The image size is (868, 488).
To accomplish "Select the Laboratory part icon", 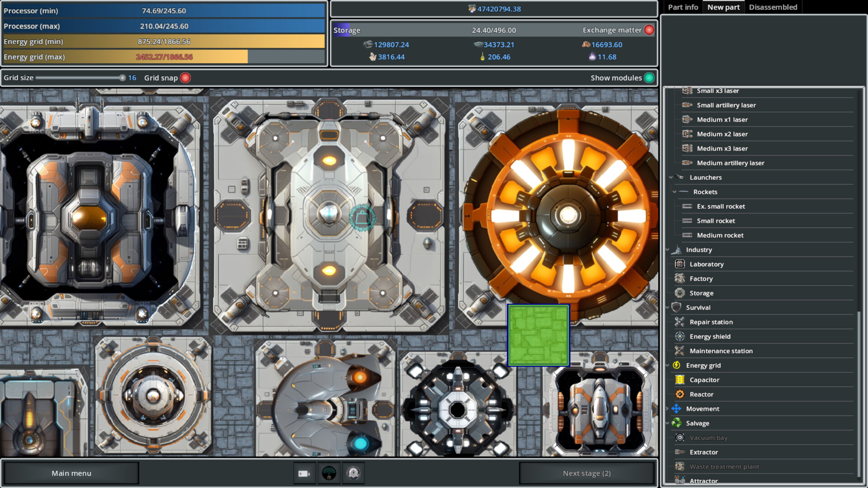I will point(679,264).
